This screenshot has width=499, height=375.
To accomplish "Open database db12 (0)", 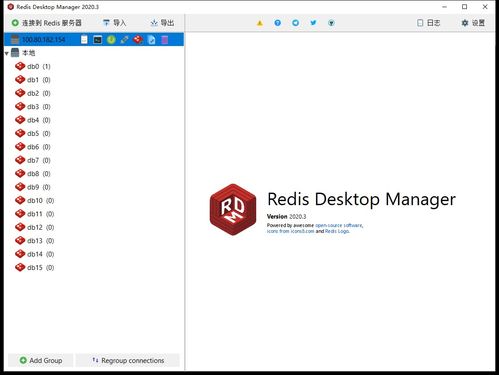I will [35, 227].
